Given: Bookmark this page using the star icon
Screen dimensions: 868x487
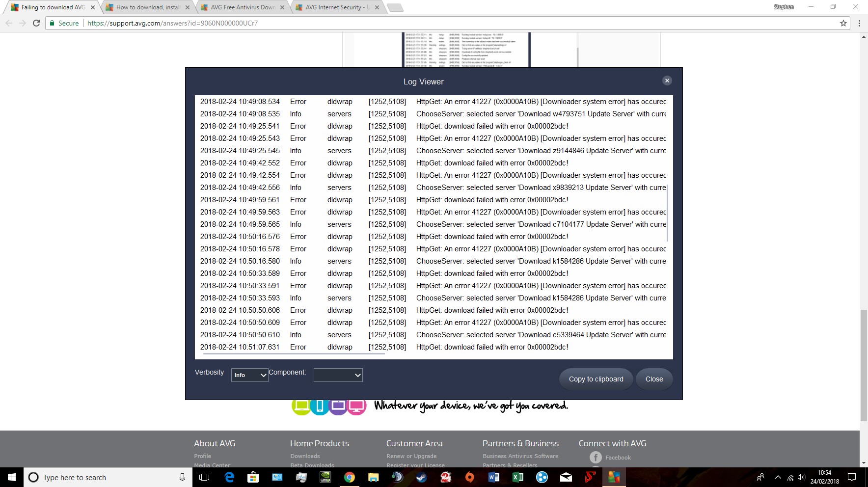Looking at the screenshot, I should [x=843, y=23].
